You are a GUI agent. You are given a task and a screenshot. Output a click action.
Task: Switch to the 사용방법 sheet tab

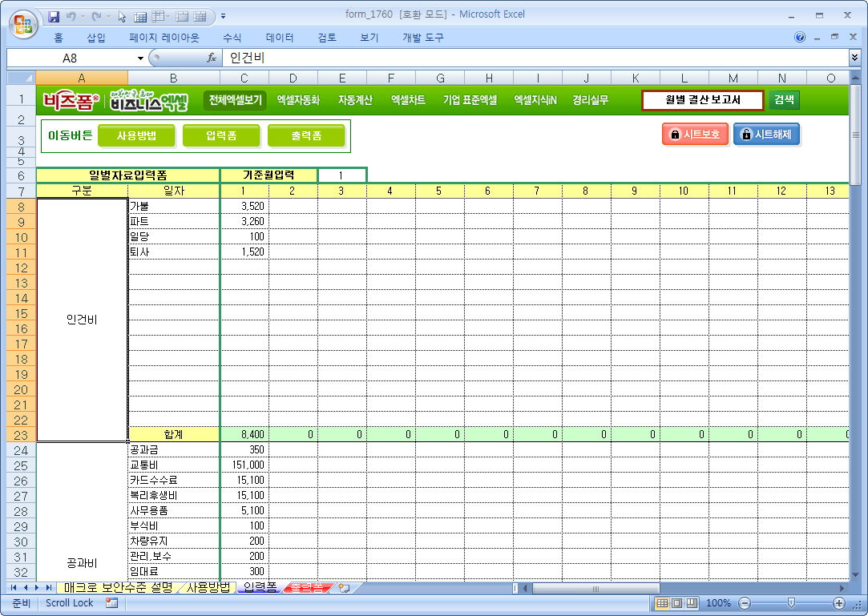tap(208, 588)
